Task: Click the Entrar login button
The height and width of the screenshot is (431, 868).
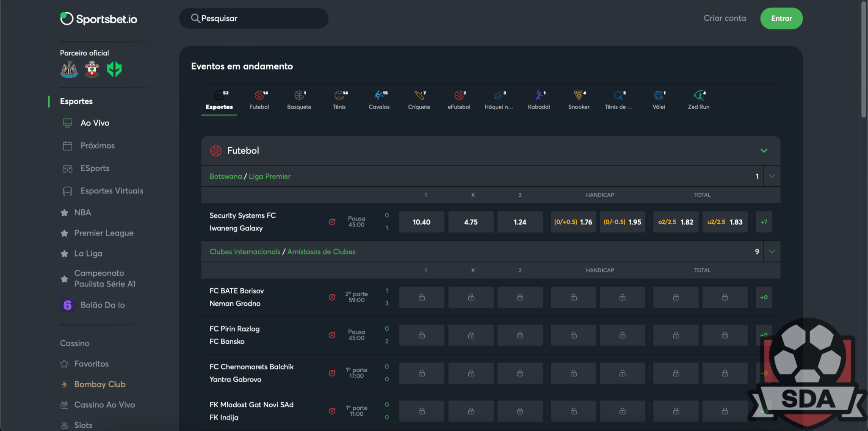Action: pos(781,19)
